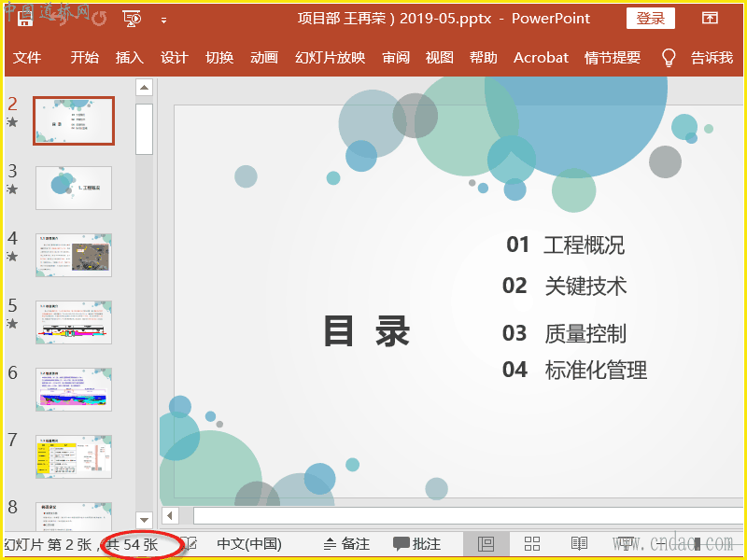Viewport: 747px width, 560px height.
Task: Click animation star icon beside slide 3
Action: click(12, 189)
